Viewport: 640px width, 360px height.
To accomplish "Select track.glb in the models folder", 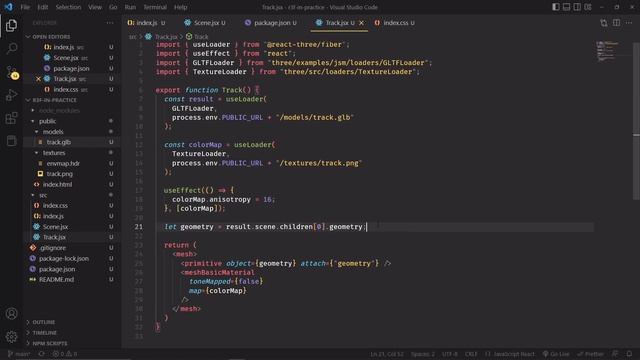I will (x=72, y=142).
